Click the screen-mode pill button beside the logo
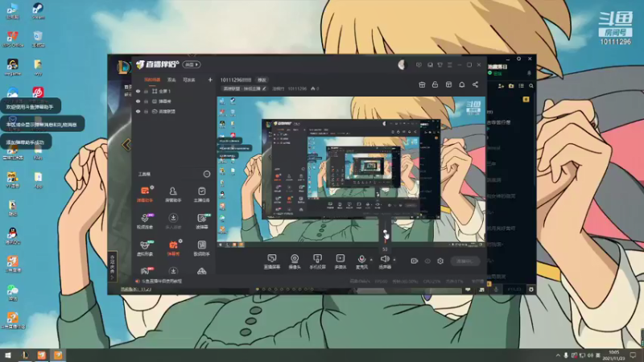This screenshot has height=362, width=644. coord(192,64)
